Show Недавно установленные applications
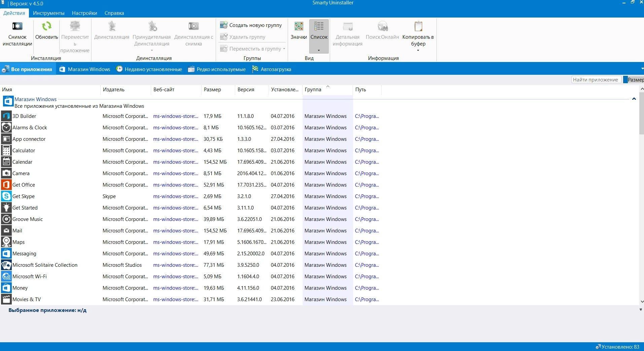The image size is (644, 351). point(149,69)
